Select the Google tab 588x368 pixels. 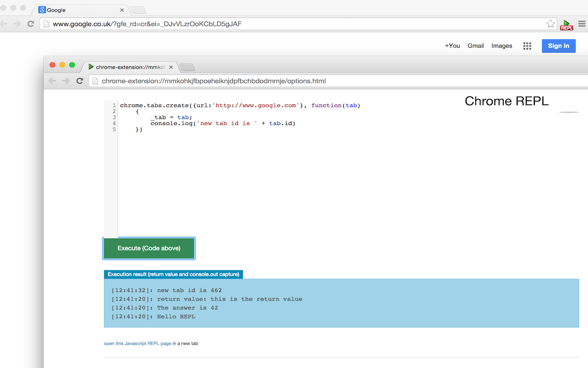pyautogui.click(x=80, y=10)
